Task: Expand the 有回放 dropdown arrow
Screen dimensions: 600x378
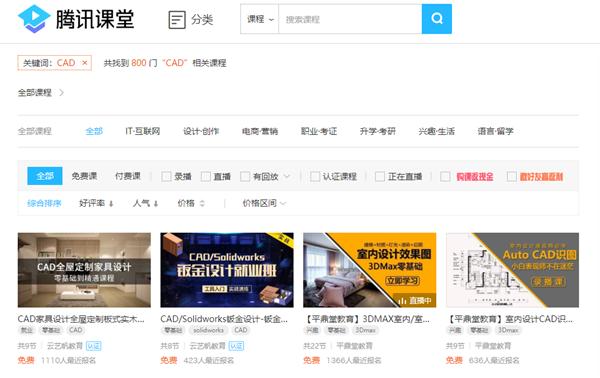Action: click(287, 176)
